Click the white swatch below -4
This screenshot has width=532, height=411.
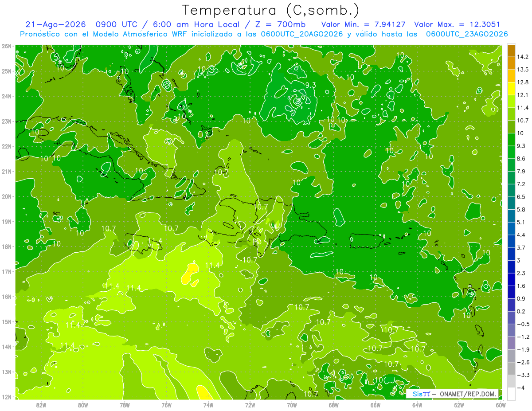[x=511, y=394]
